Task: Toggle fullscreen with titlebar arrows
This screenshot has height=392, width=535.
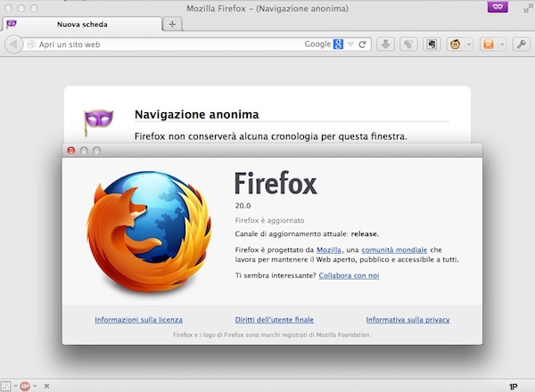Action: pyautogui.click(x=528, y=9)
